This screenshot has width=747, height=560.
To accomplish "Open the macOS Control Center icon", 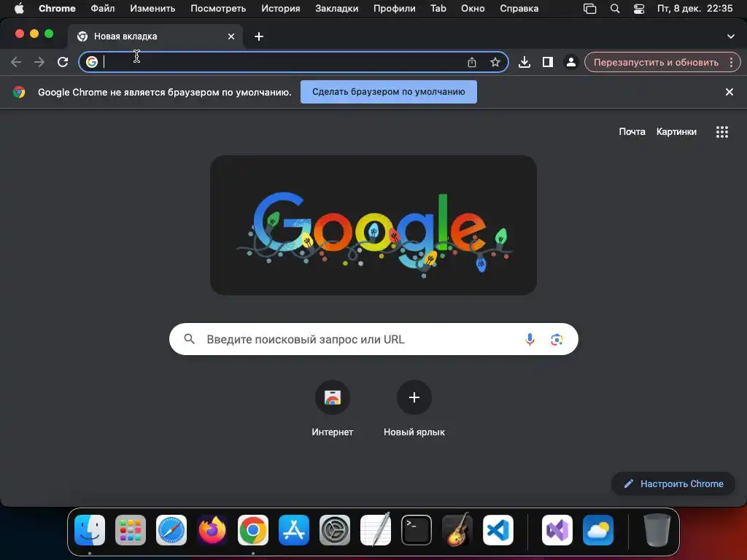I will 639,9.
